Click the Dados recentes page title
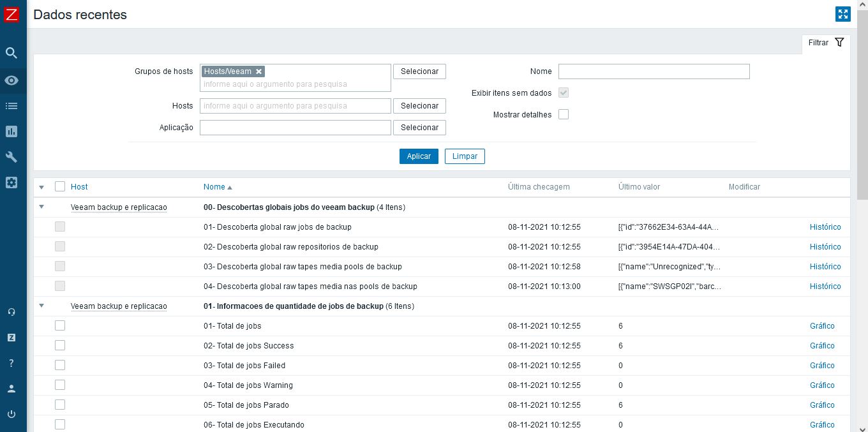Viewport: 868px width, 432px height. [80, 15]
